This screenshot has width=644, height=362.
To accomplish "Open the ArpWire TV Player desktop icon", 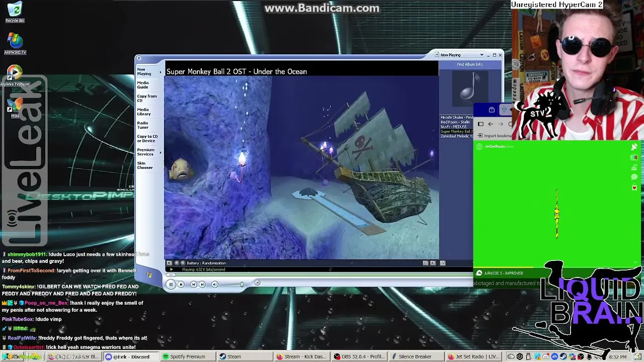I will pos(15,76).
